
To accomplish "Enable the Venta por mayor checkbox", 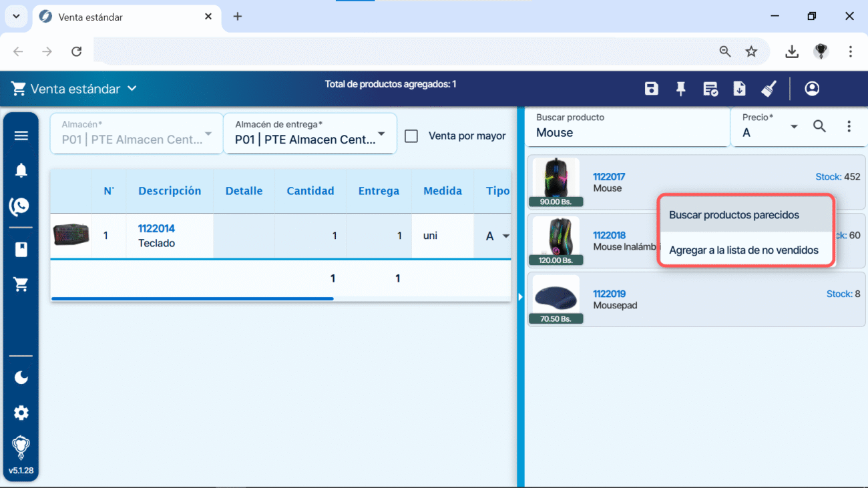I will click(411, 136).
